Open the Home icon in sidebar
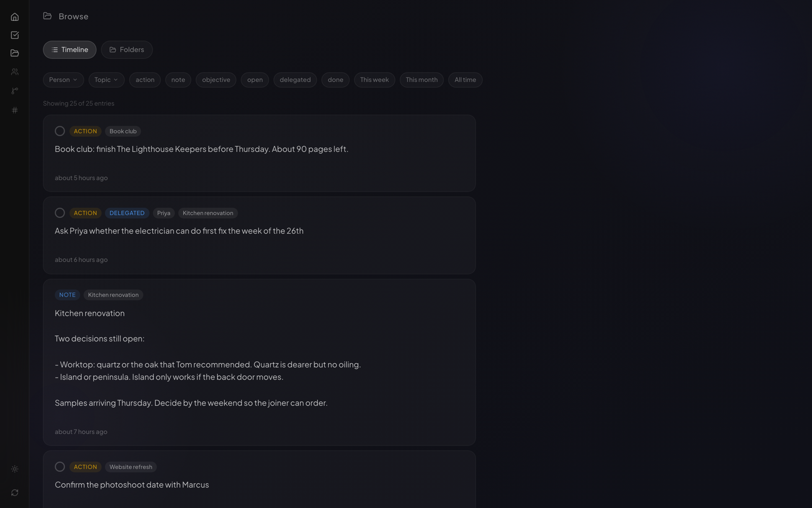812x508 pixels. [x=15, y=17]
